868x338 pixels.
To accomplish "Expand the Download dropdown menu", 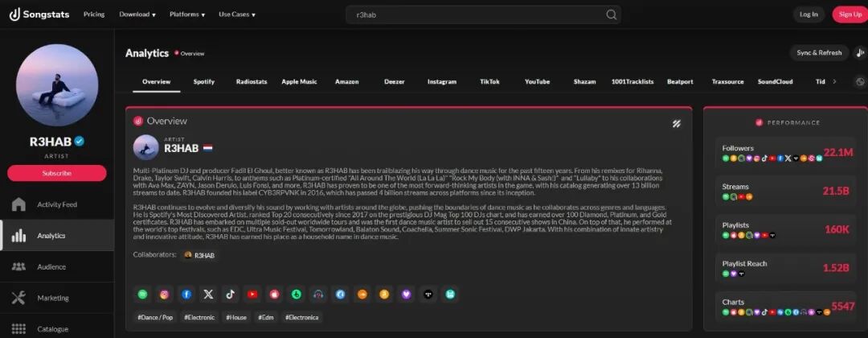I will (137, 14).
